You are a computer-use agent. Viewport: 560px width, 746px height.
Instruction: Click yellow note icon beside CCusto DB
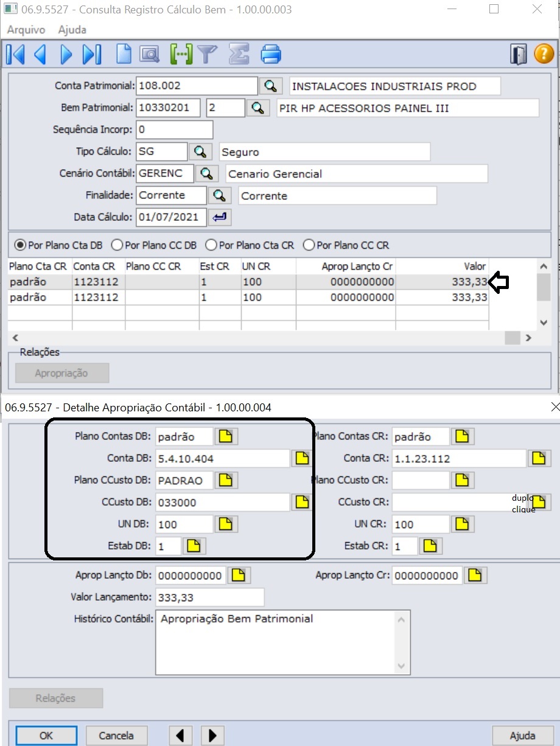[x=302, y=502]
